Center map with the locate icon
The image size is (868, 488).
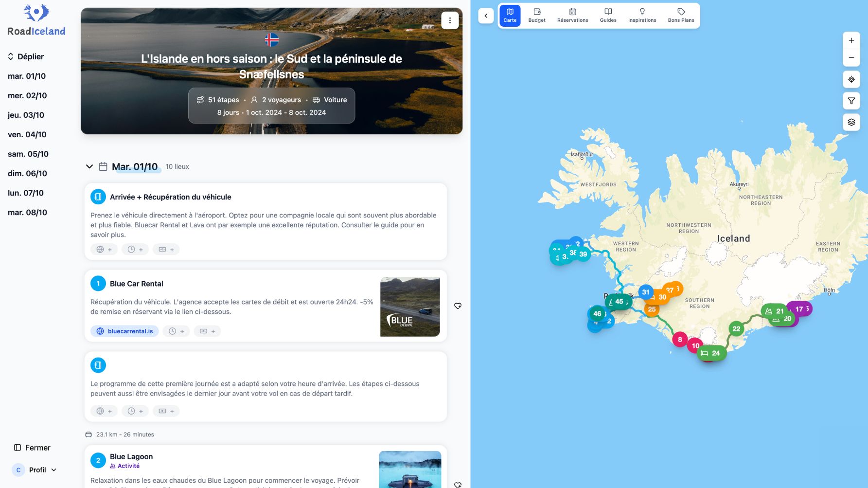[x=851, y=79]
